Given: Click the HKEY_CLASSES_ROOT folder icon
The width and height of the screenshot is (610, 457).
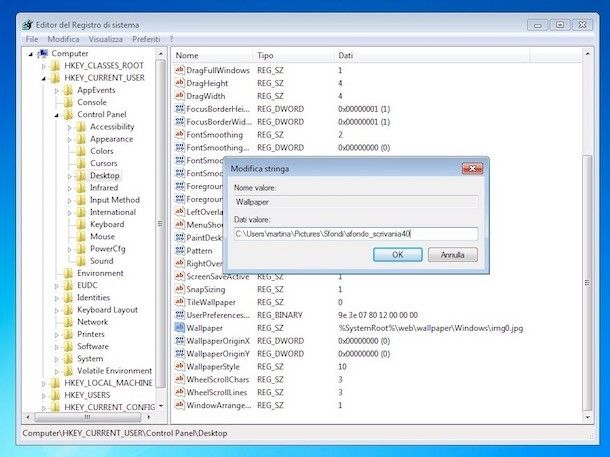Looking at the screenshot, I should (55, 66).
